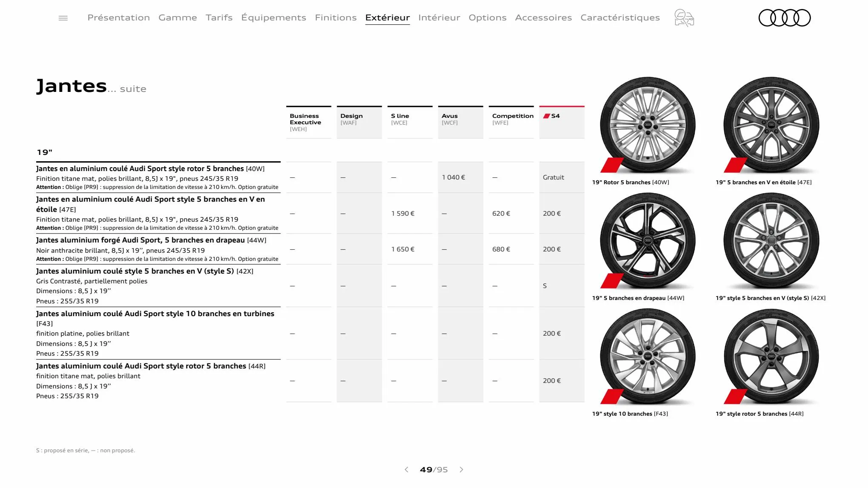The image size is (868, 488).
Task: Click the dealer contact icon
Action: (x=684, y=18)
